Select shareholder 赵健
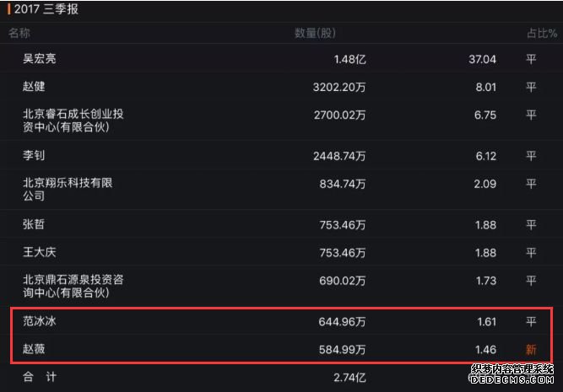 point(35,86)
